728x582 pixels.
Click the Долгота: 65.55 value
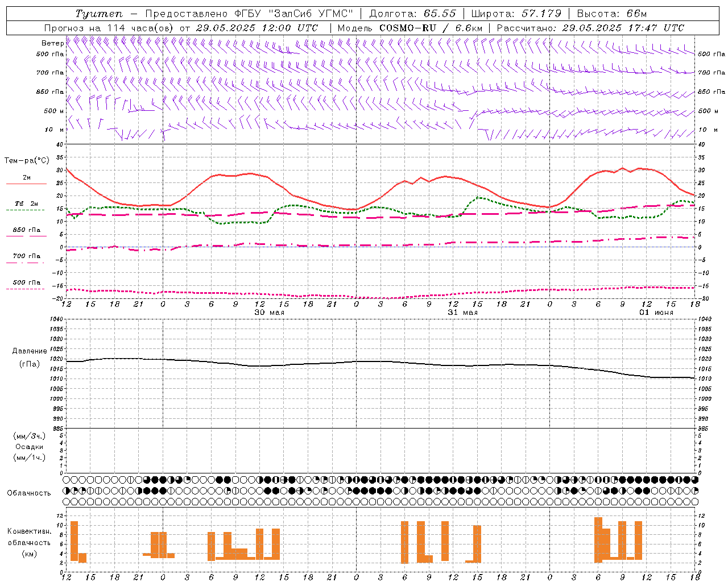(x=413, y=14)
